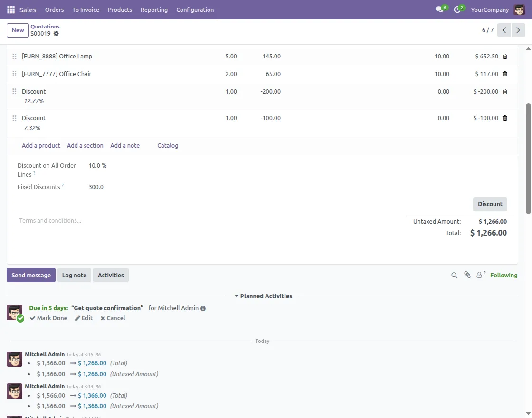
Task: Toggle Following subscription status
Action: (503, 275)
